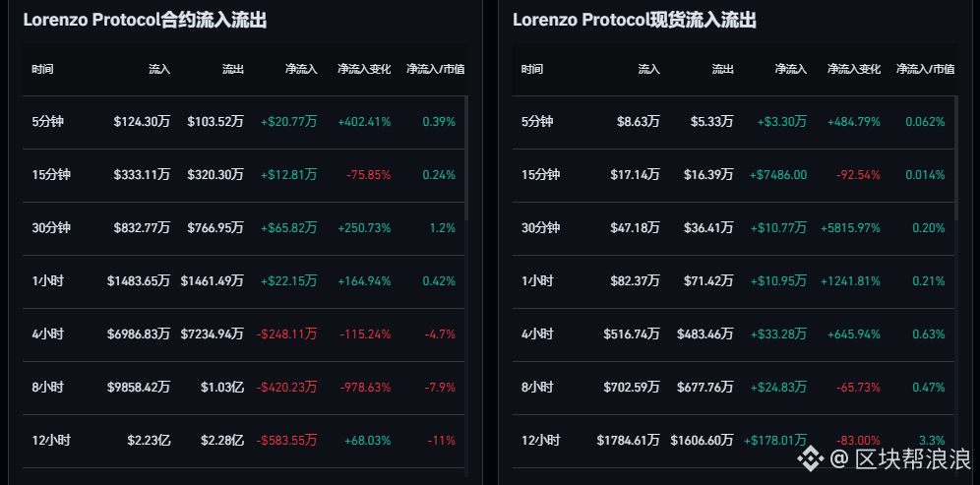Click net outflow -$583.55万
This screenshot has width=980, height=485.
[287, 441]
